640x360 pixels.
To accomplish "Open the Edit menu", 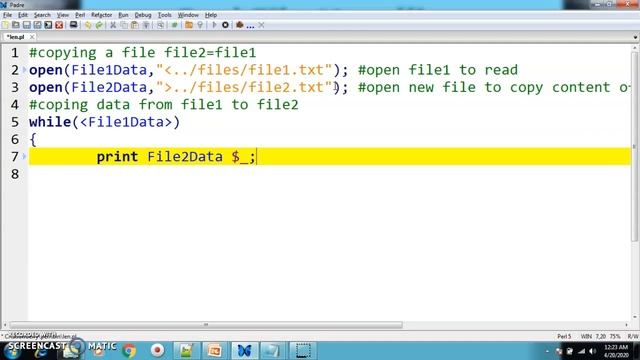I will pos(23,15).
